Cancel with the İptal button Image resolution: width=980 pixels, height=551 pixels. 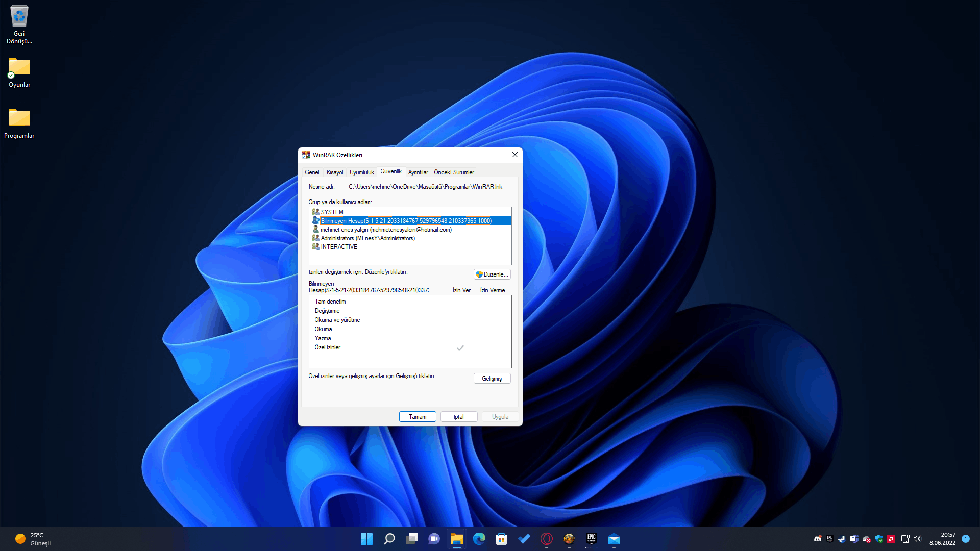[459, 417]
